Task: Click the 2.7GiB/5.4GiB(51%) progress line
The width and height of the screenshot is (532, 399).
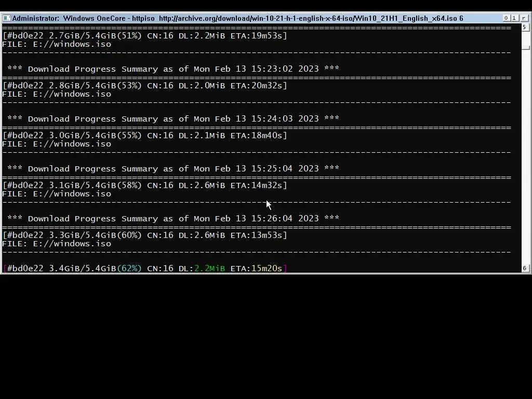Action: (x=145, y=36)
